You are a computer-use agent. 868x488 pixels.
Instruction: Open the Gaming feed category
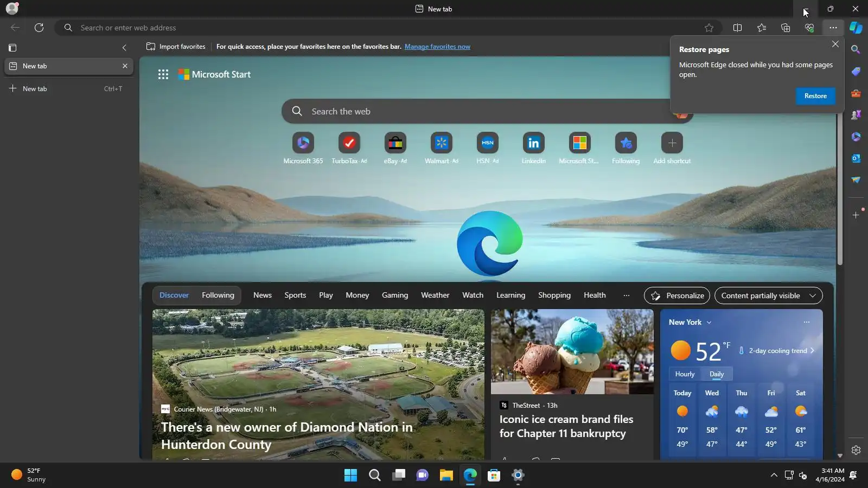[x=395, y=296]
